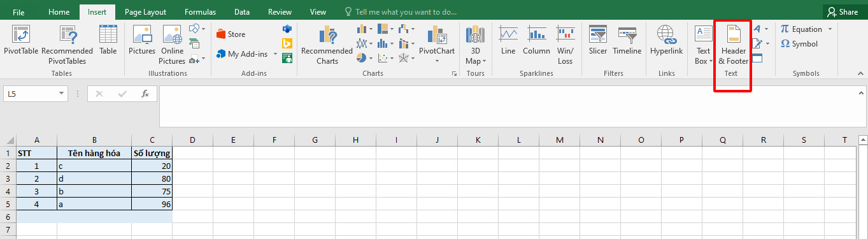This screenshot has height=239, width=868.
Task: Open the Office Store
Action: pos(231,34)
